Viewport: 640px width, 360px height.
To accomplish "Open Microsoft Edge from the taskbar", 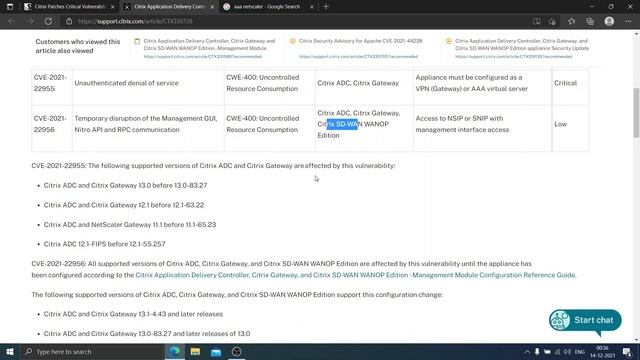I will [174, 351].
